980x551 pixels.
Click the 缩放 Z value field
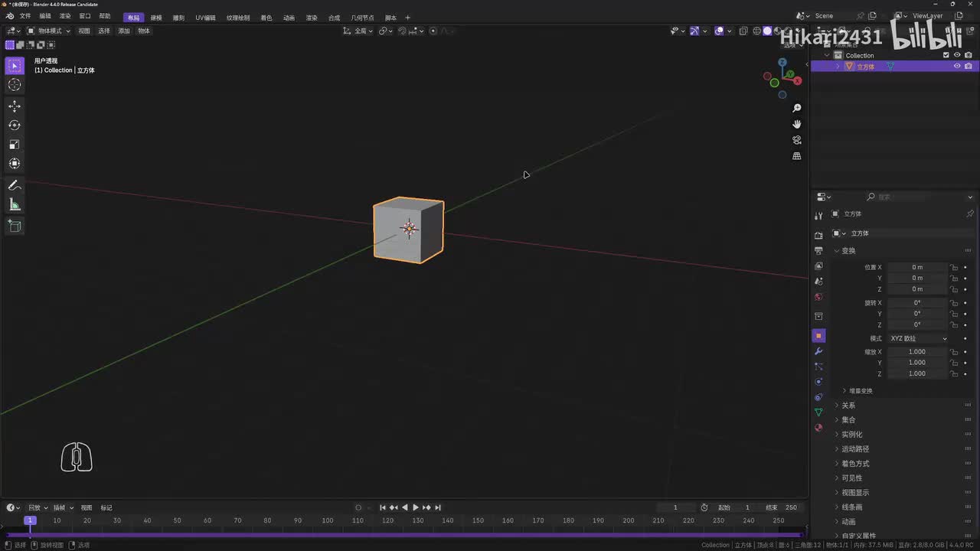tap(916, 373)
